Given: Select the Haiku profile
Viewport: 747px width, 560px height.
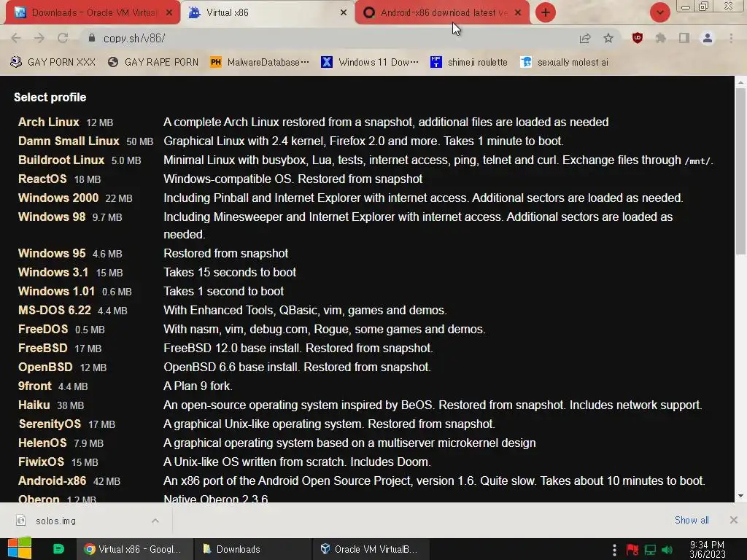Looking at the screenshot, I should pos(34,405).
